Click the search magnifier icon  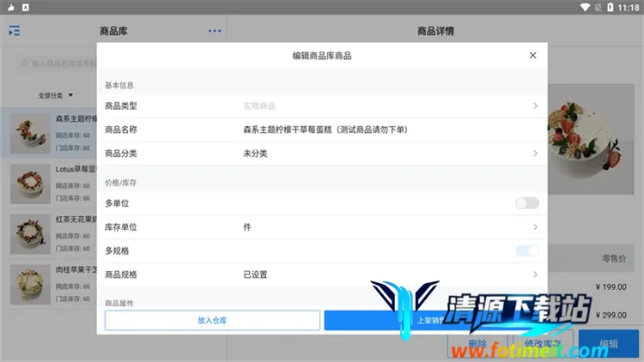(24, 63)
